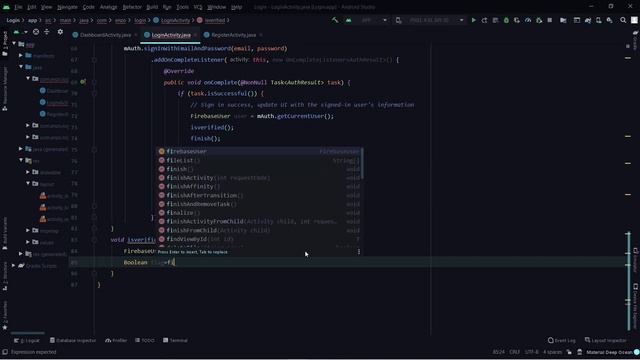This screenshot has height=360, width=640.
Task: Expand the drawable folder
Action: point(28,172)
